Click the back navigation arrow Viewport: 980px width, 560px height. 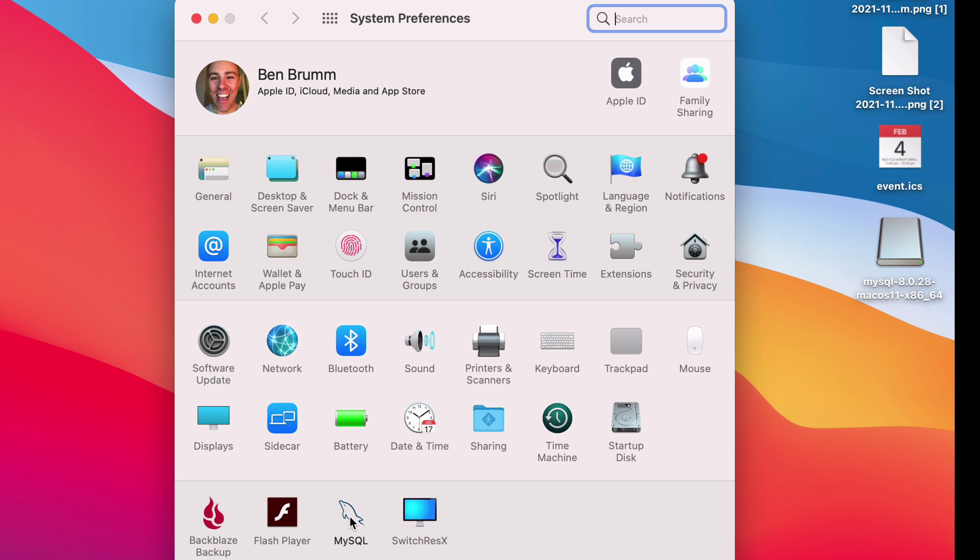point(265,18)
